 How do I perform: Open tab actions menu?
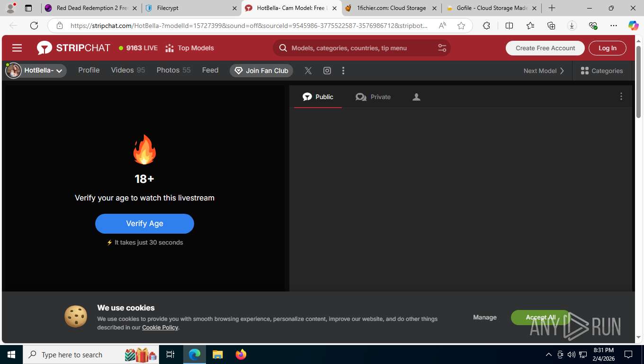pos(28,8)
